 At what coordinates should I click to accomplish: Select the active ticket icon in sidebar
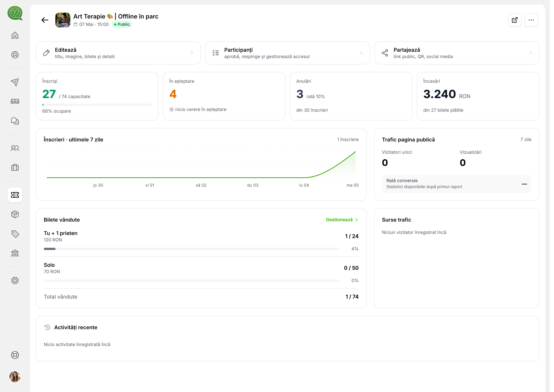click(x=15, y=195)
